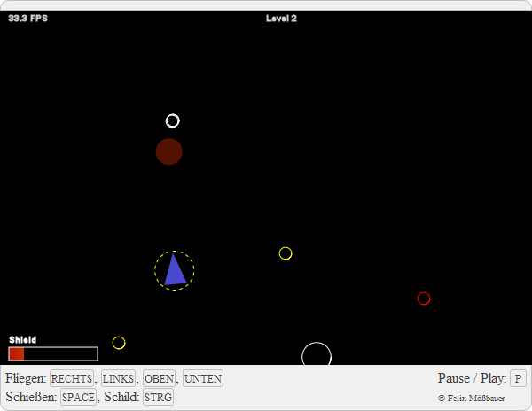
Task: Click the OBEN key label
Action: pyautogui.click(x=159, y=378)
